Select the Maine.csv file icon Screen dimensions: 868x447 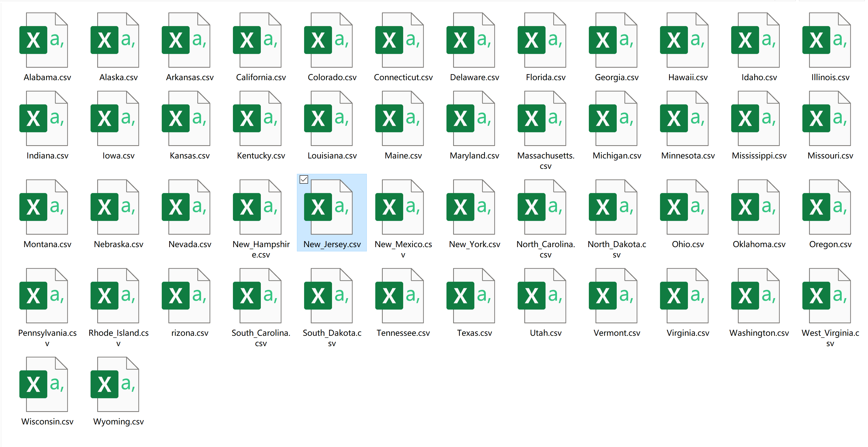tap(400, 118)
